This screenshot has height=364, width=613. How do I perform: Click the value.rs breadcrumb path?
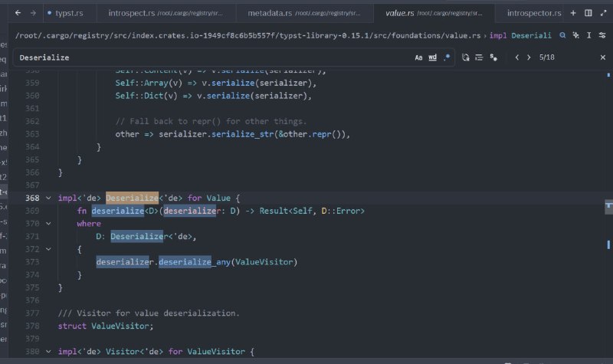pyautogui.click(x=247, y=35)
